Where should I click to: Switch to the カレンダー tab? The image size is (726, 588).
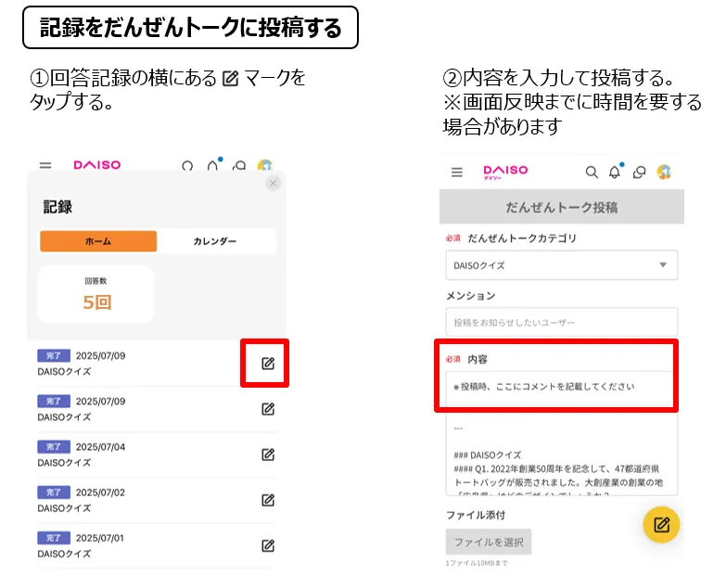215,241
